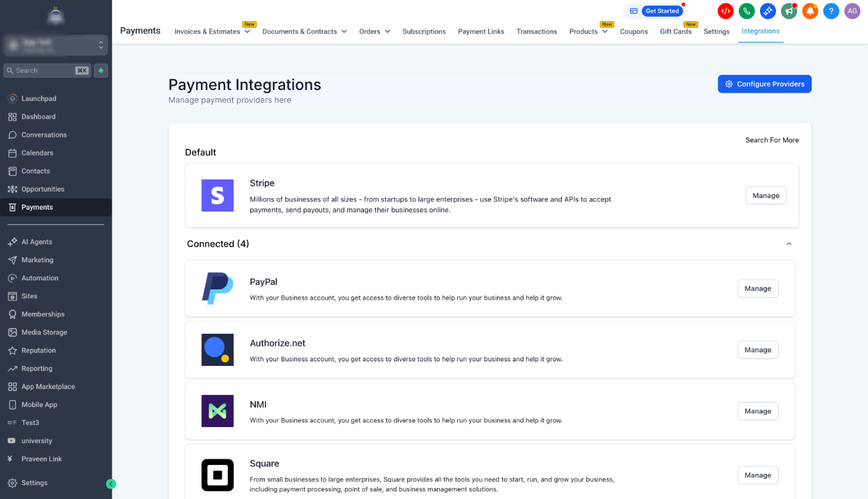The image size is (868, 499).
Task: Click Manage for Authorize.net
Action: pos(758,350)
